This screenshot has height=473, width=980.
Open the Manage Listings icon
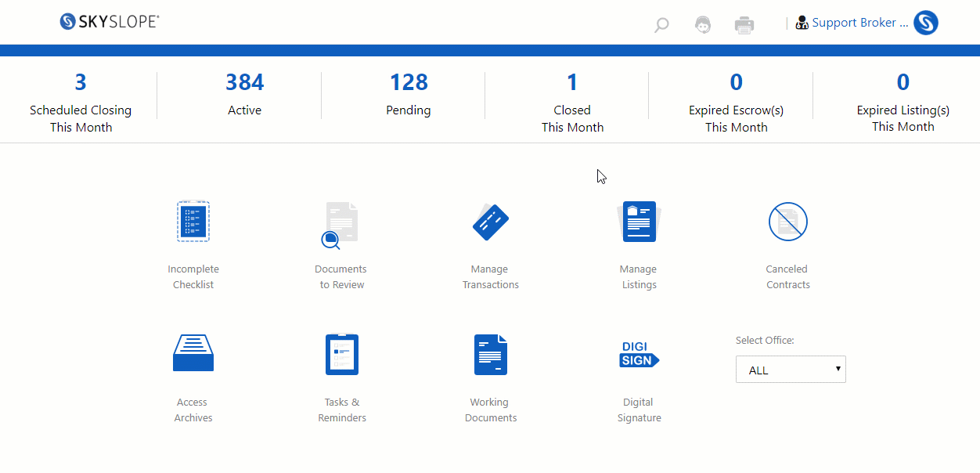coord(640,222)
